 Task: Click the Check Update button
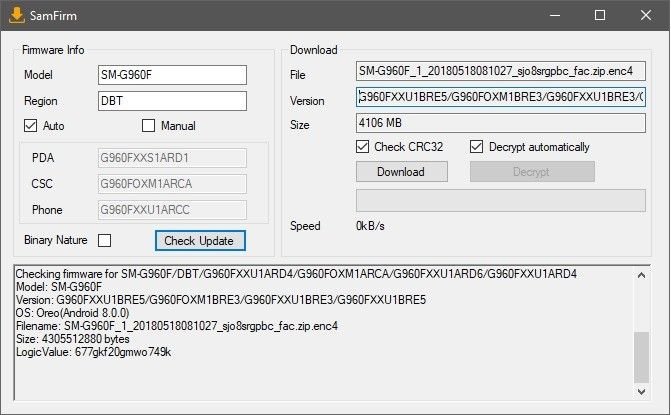[200, 240]
